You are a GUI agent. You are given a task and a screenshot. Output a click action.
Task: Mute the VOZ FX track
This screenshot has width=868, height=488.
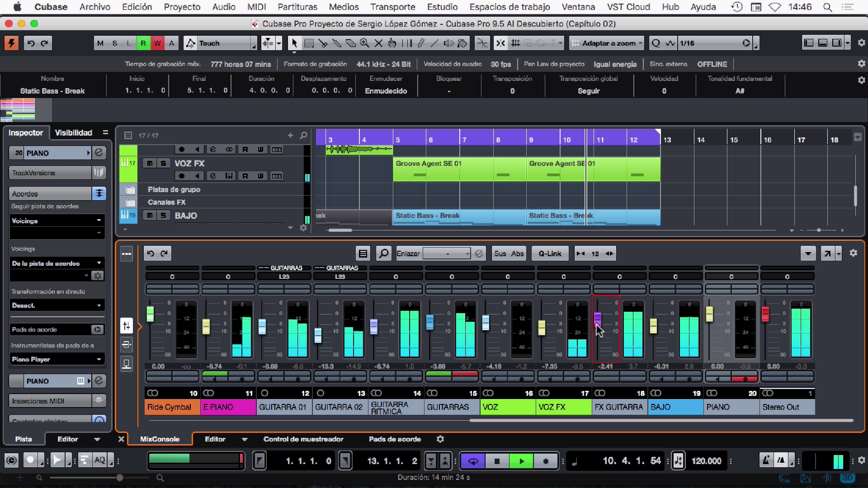[150, 164]
